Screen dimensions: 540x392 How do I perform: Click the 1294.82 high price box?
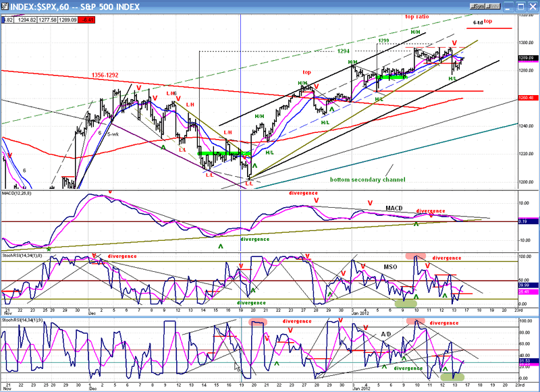click(26, 20)
